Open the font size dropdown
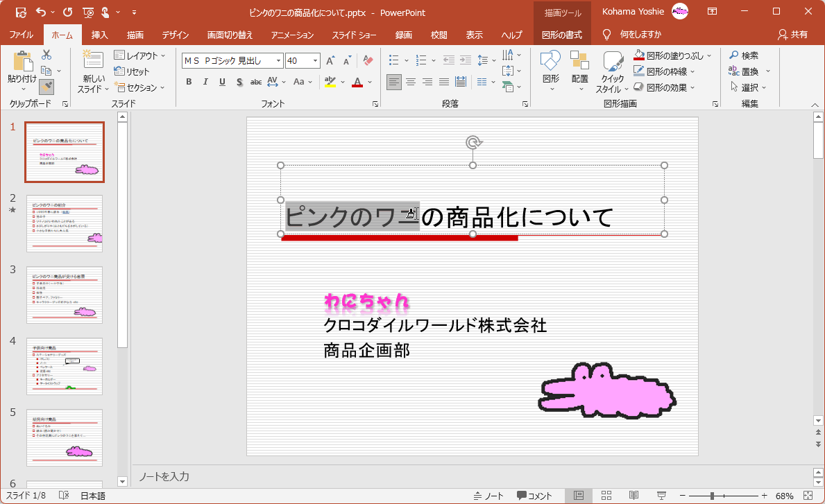This screenshot has height=504, width=825. click(x=316, y=61)
